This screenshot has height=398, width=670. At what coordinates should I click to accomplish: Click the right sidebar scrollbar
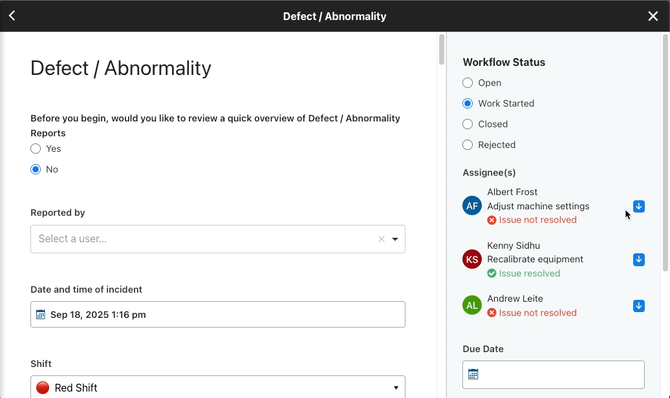click(x=665, y=152)
